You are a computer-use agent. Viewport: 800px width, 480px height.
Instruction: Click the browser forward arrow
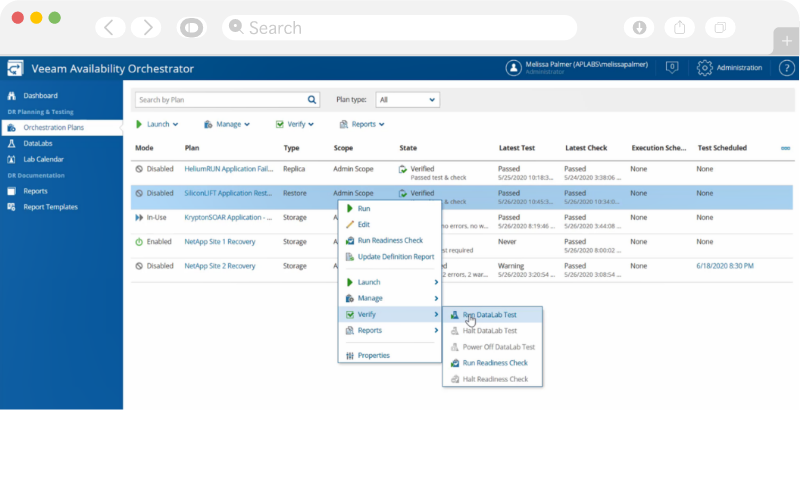pyautogui.click(x=146, y=28)
